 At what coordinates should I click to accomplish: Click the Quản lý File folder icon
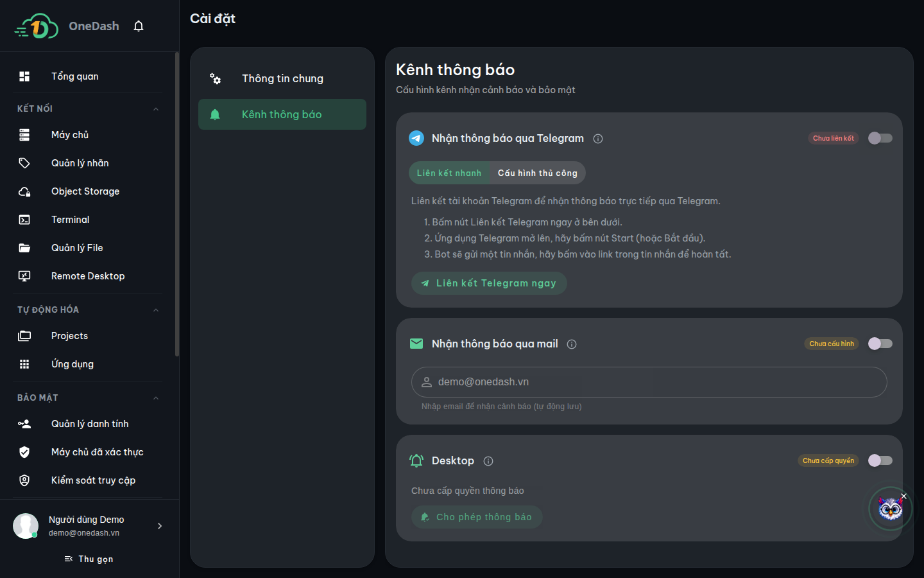click(24, 248)
